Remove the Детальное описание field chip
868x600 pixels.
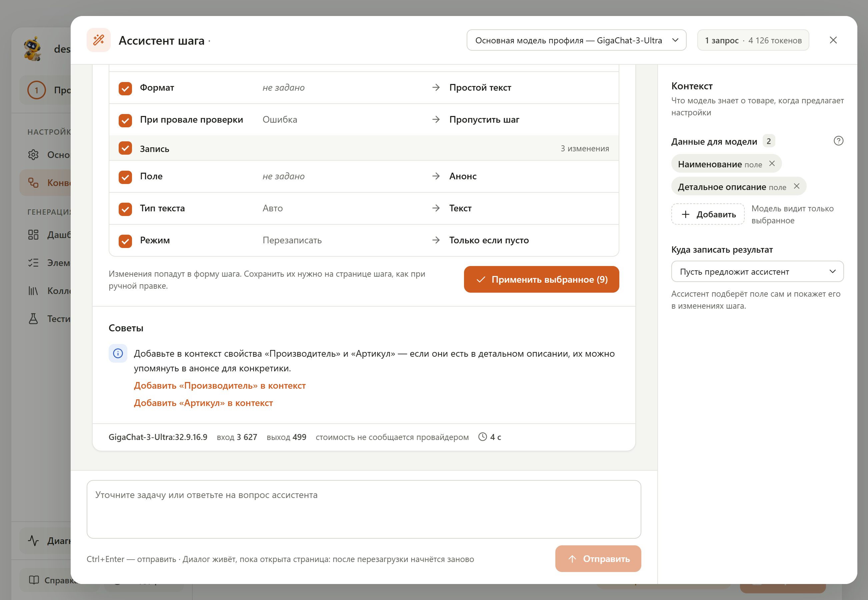[x=796, y=186]
